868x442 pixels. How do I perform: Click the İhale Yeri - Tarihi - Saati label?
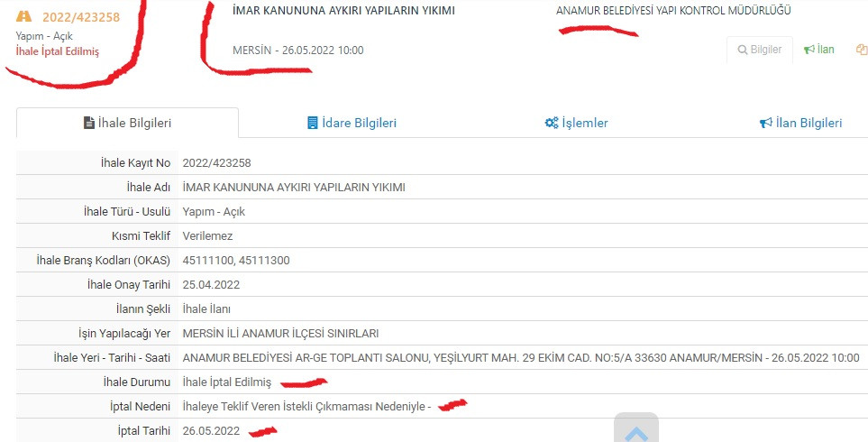113,358
